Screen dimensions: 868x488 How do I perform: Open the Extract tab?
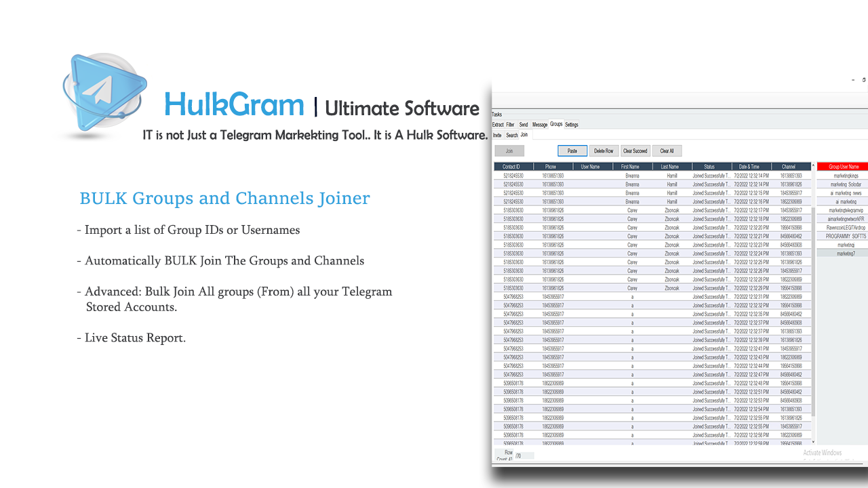pyautogui.click(x=498, y=125)
